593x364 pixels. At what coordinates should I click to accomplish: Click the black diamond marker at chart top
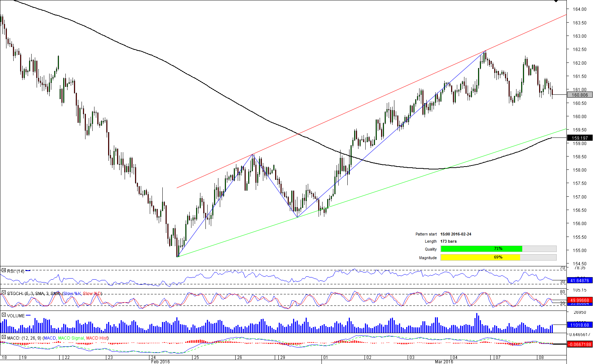point(556,1)
